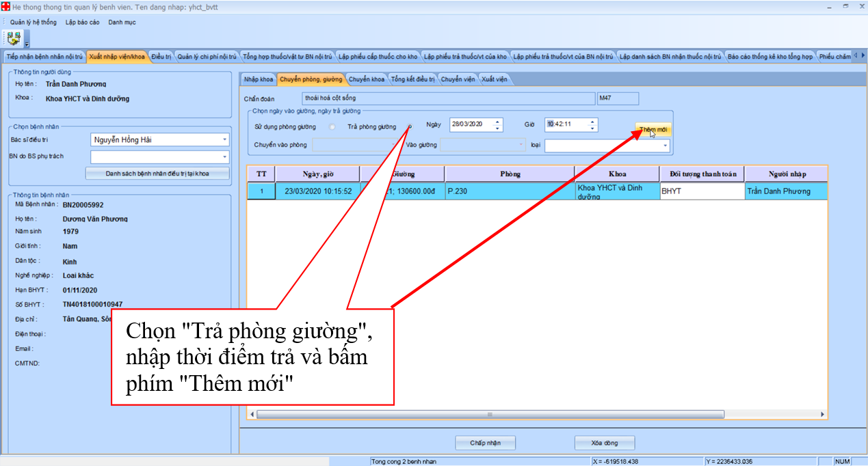
Task: Click patient code BN20005992
Action: (83, 204)
